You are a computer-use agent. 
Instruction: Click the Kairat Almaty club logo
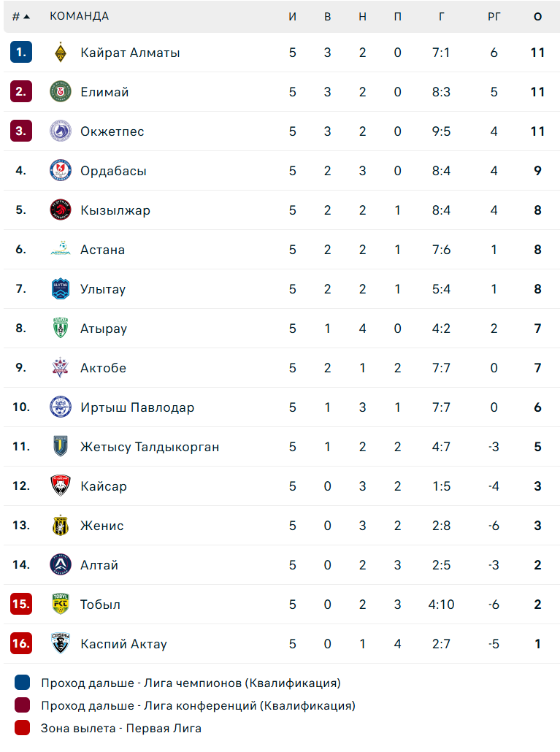click(61, 53)
